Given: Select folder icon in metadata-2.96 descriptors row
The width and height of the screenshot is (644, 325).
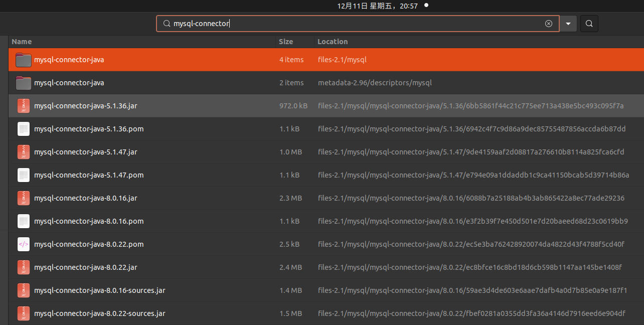Looking at the screenshot, I should (x=24, y=83).
